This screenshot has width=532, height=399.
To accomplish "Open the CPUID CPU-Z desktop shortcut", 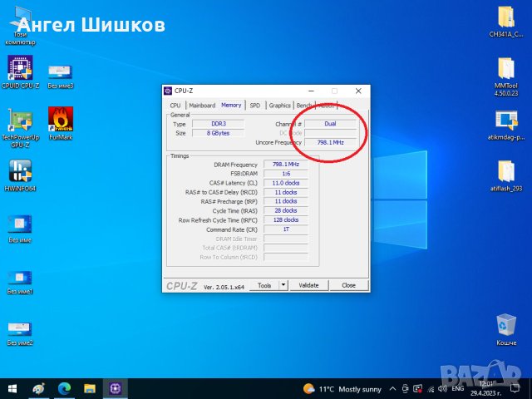I will point(20,72).
